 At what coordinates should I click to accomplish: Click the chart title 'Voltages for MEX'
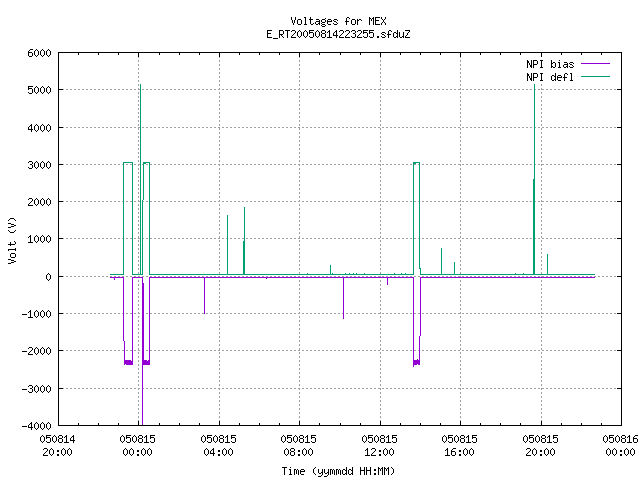click(338, 21)
